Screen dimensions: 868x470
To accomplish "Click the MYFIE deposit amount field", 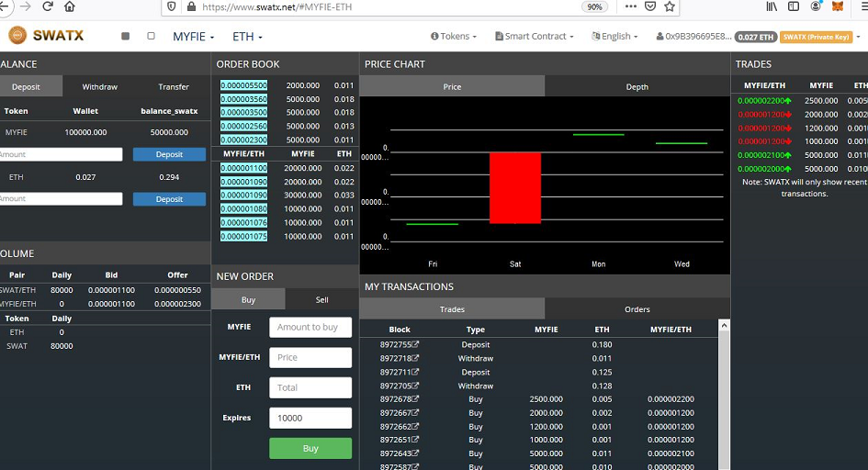I will pyautogui.click(x=61, y=154).
